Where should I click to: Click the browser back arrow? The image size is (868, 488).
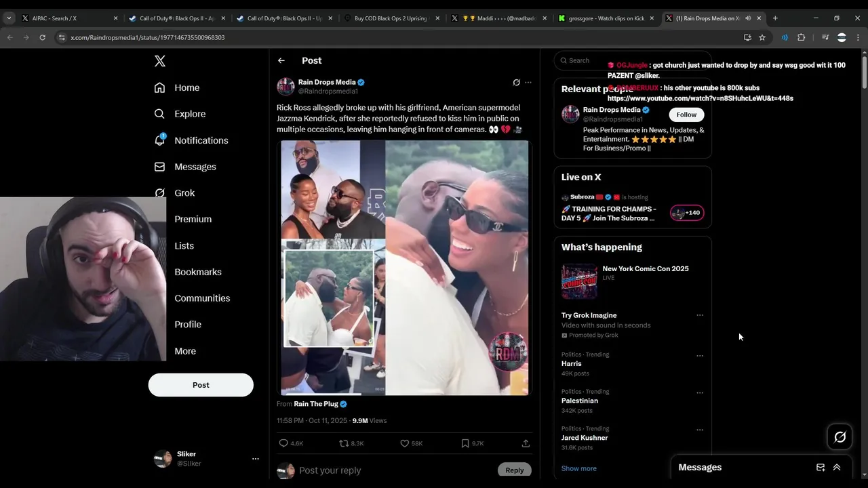coord(10,37)
